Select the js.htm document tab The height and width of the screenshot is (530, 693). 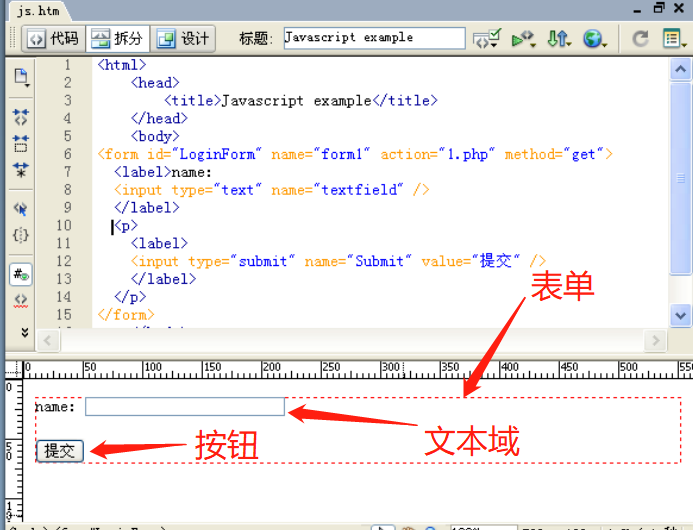[x=38, y=11]
